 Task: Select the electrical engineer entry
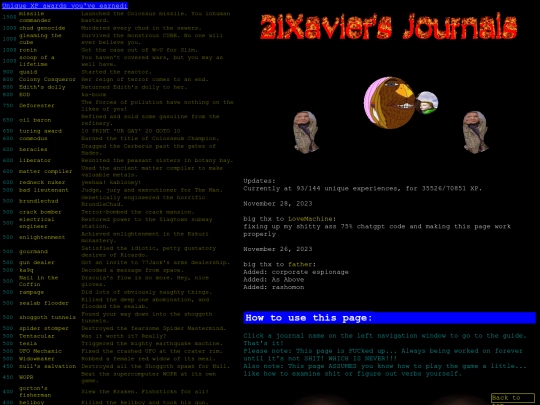pyautogui.click(x=37, y=223)
